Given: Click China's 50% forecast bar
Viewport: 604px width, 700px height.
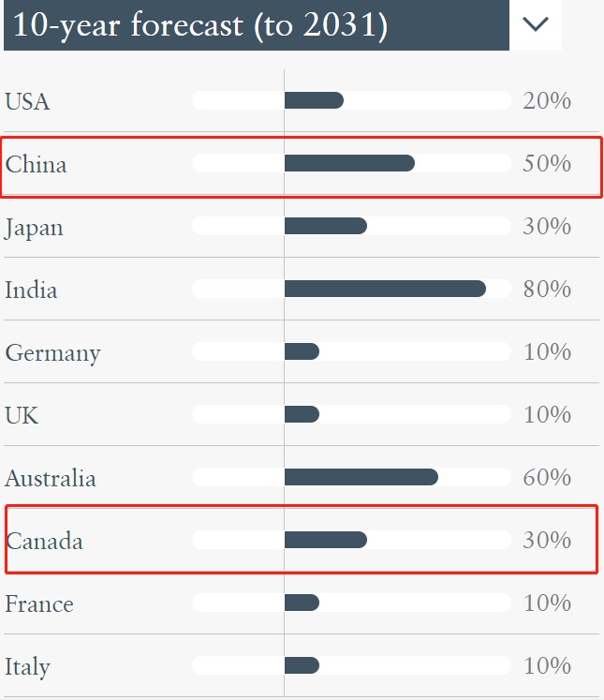Looking at the screenshot, I should (349, 163).
